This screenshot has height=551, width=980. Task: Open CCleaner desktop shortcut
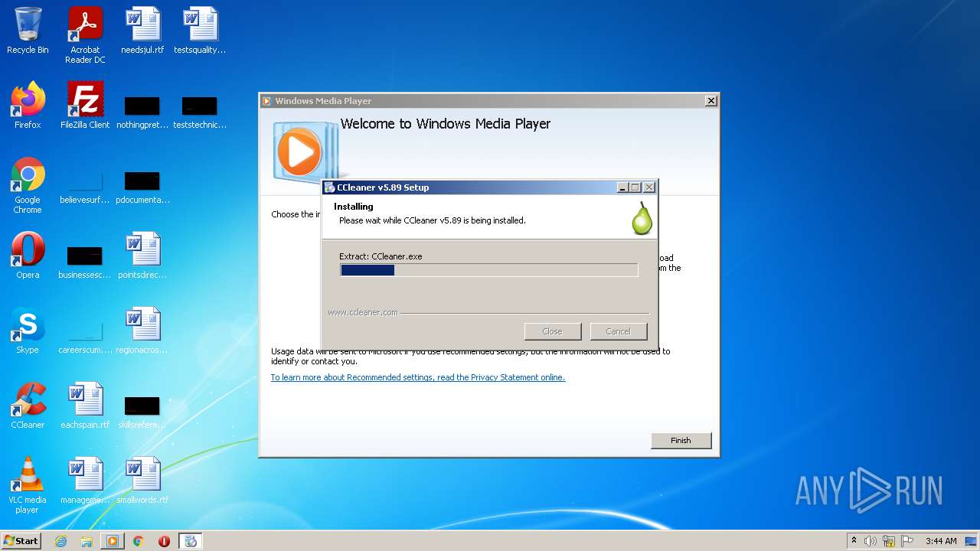click(28, 406)
